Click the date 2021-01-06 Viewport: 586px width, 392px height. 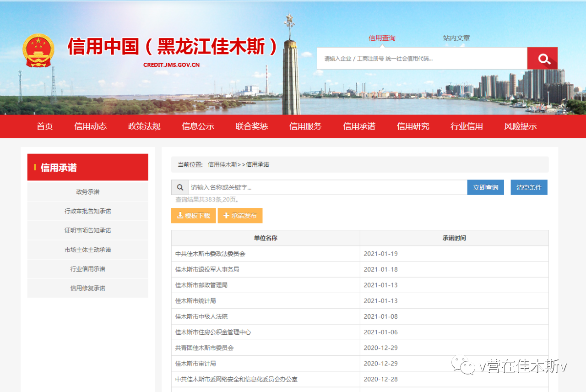[x=380, y=332]
